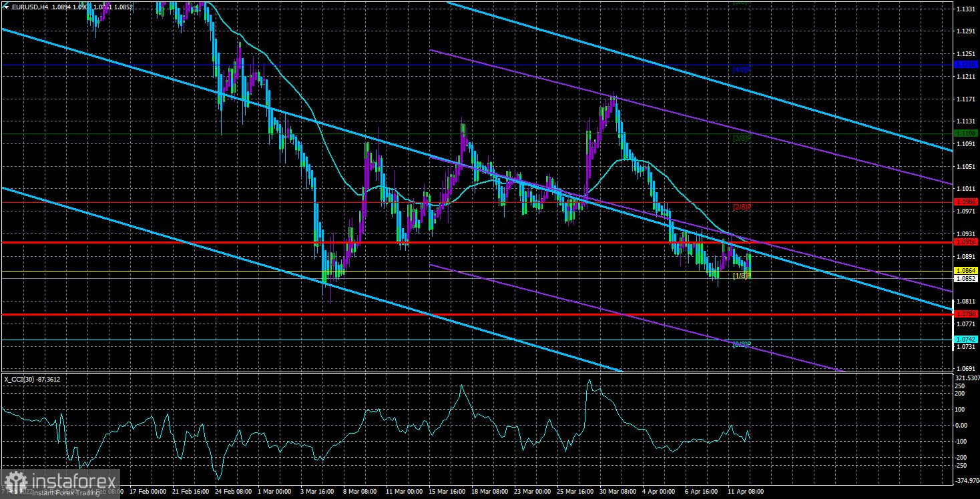Image resolution: width=980 pixels, height=499 pixels.
Task: Click the 8 Mar 08:00 date label
Action: click(x=360, y=491)
